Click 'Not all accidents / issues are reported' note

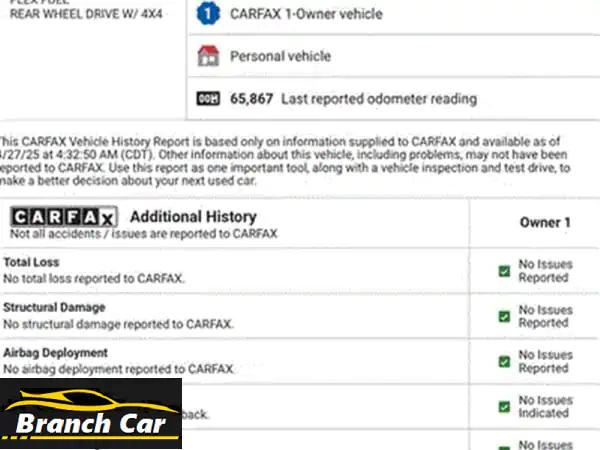coord(144,234)
